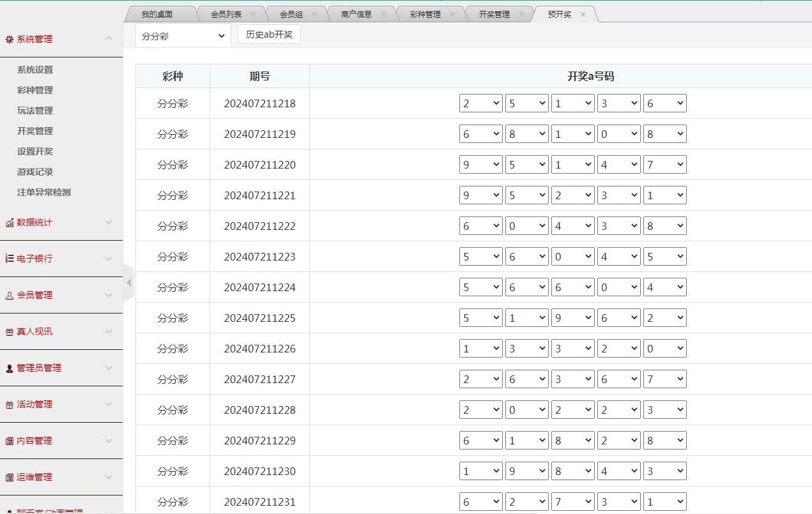Close the 会员列表 tab
This screenshot has height=514, width=812.
253,14
